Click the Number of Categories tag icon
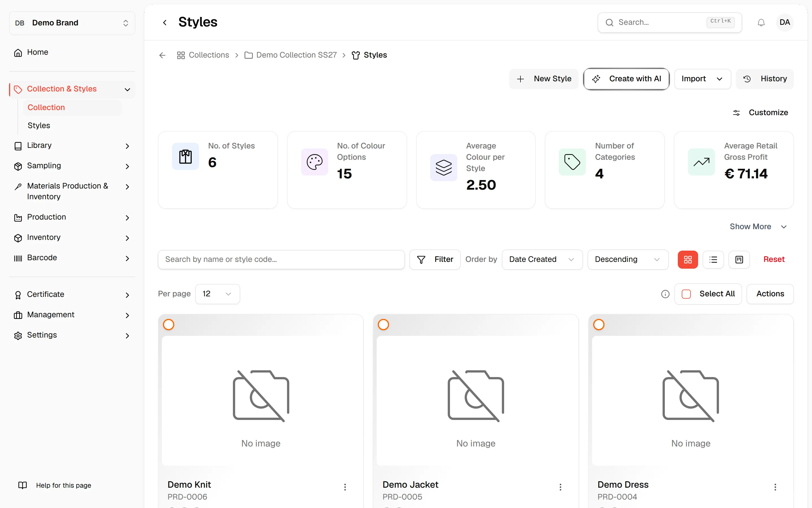Screen dimensions: 812x508 pos(572,162)
